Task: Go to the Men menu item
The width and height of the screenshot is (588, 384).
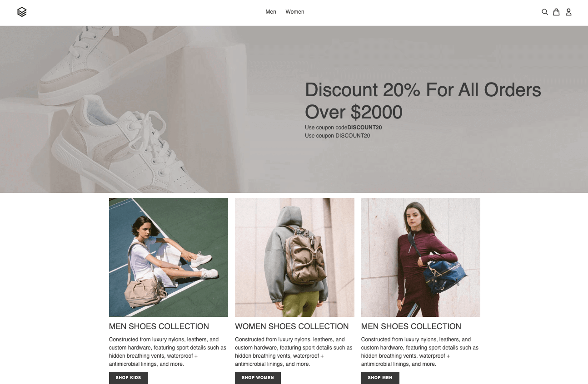Action: coord(271,12)
